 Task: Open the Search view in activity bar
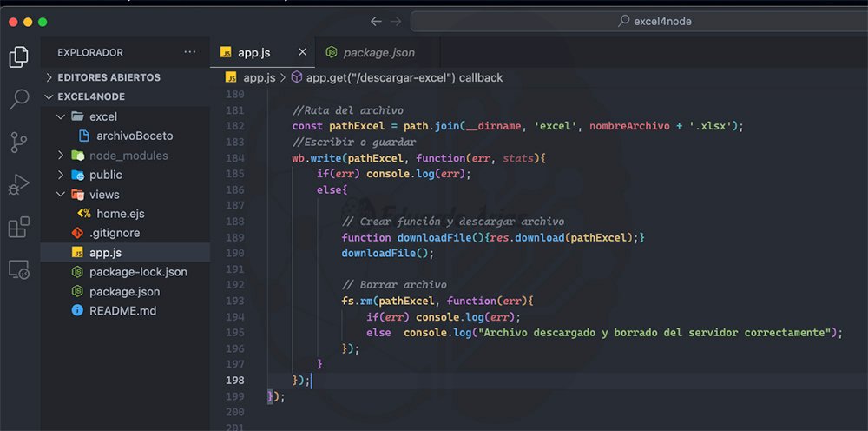pos(19,100)
